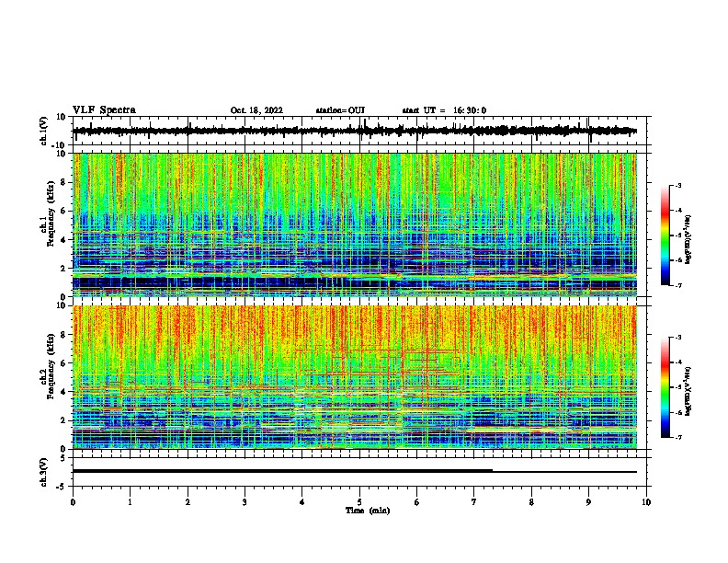Click the "8" minute time tick label
Viewport: 728px width, 563px height.
531,502
